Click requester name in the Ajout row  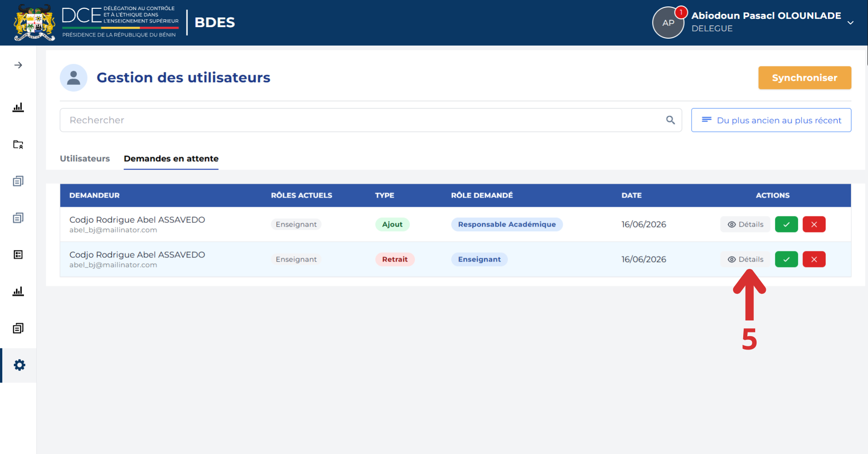pyautogui.click(x=137, y=220)
